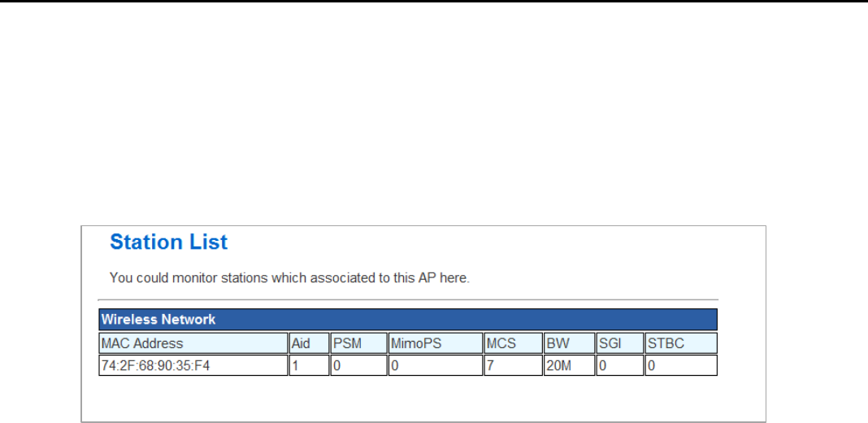Viewport: 868px width, 423px height.
Task: Select the 20M bandwidth cell
Action: pyautogui.click(x=568, y=366)
